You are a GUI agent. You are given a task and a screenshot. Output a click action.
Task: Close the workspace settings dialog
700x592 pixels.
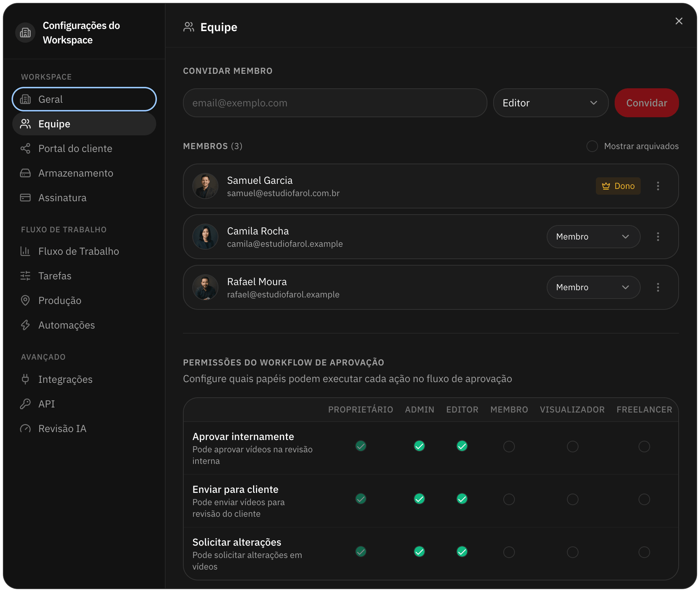coord(679,21)
